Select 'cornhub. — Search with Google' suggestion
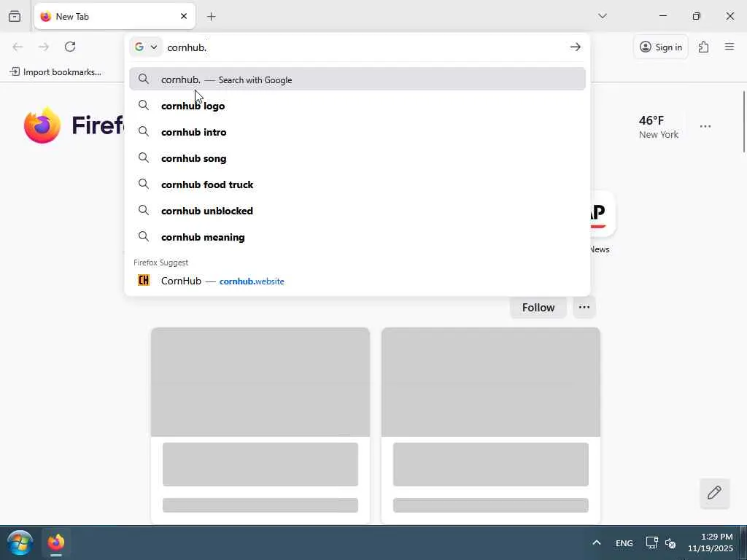 pyautogui.click(x=357, y=79)
